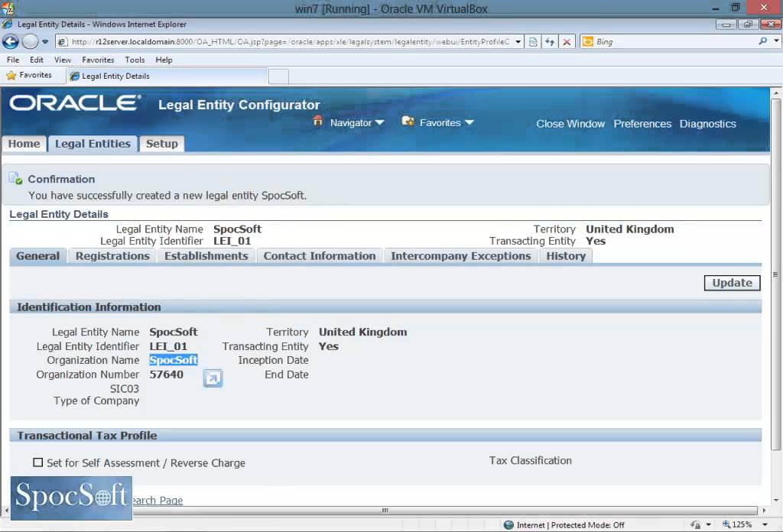Viewport: 783px width, 532px height.
Task: Select the Legal Entities tab
Action: (93, 144)
